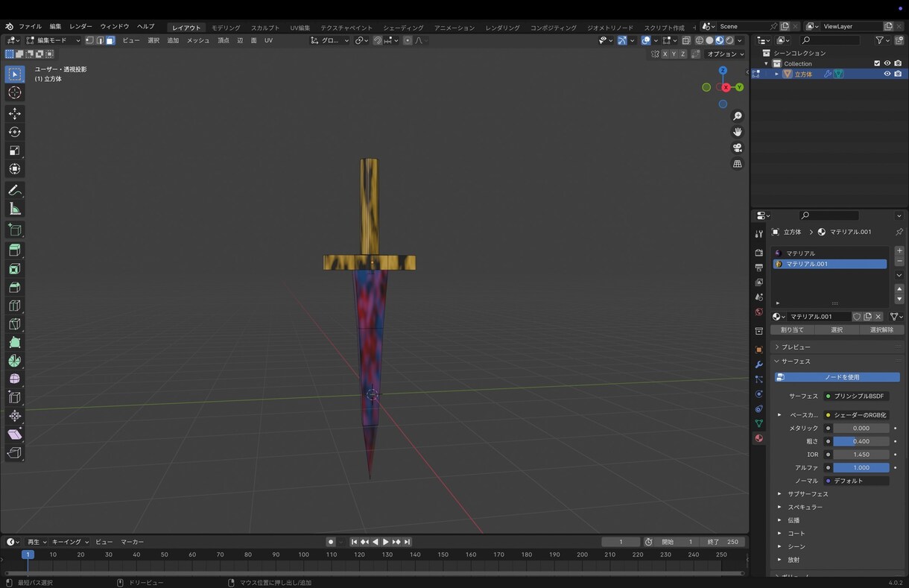Select the Shear tool
909x588 pixels.
pos(15,434)
